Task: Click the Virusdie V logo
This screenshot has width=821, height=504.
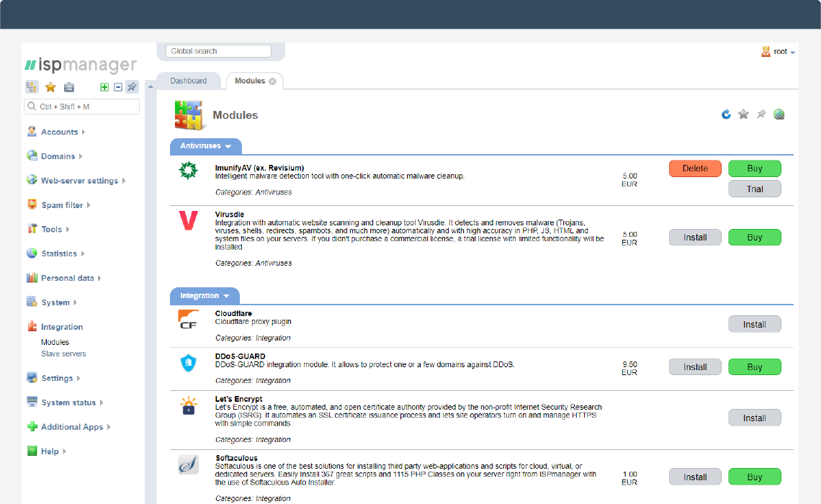Action: click(x=188, y=220)
